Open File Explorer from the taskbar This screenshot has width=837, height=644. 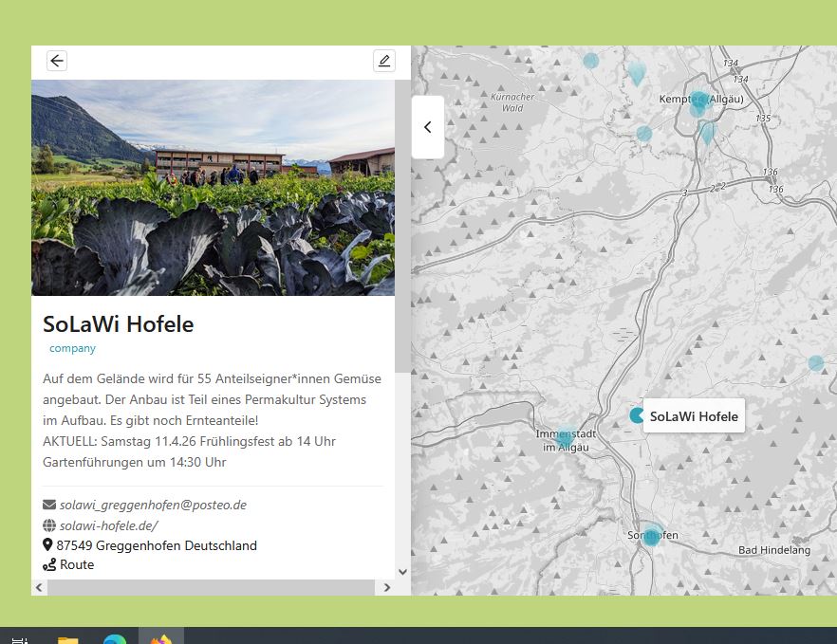click(67, 638)
